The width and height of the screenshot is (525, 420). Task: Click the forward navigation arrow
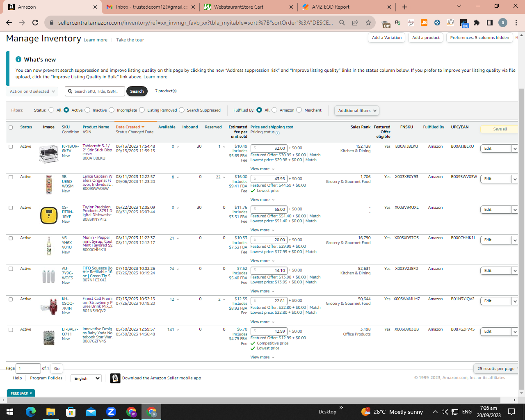click(22, 23)
